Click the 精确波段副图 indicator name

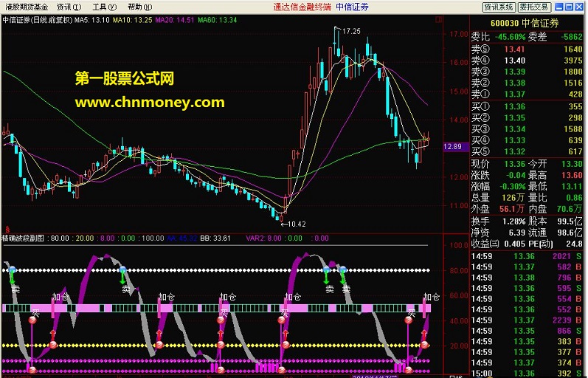click(24, 238)
